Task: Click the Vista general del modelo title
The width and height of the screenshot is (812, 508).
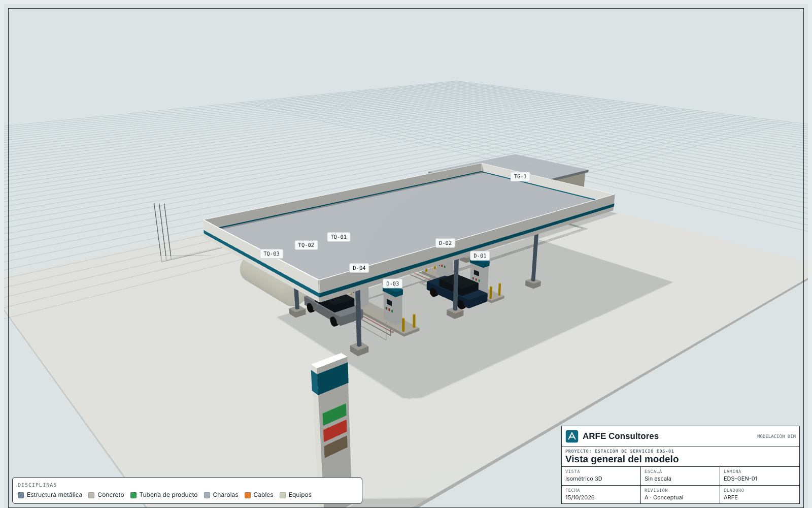Action: click(622, 459)
